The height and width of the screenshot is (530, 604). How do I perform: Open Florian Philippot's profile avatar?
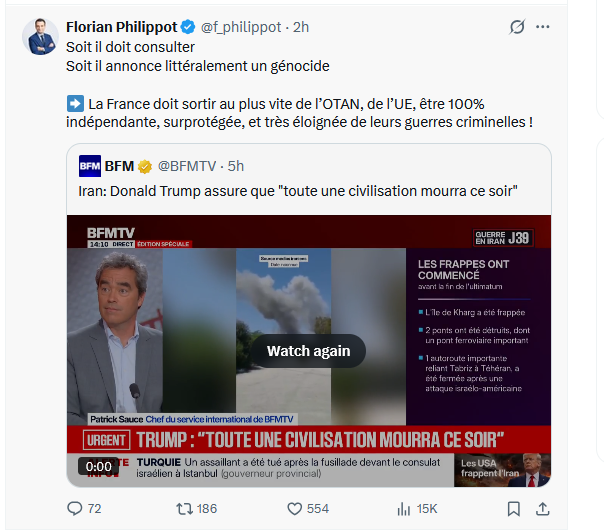point(41,36)
